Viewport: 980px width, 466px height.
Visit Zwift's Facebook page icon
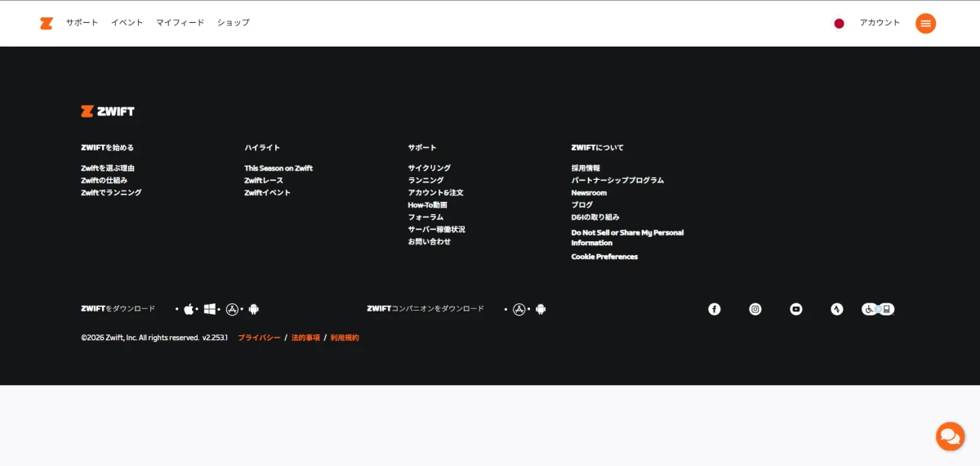click(715, 309)
